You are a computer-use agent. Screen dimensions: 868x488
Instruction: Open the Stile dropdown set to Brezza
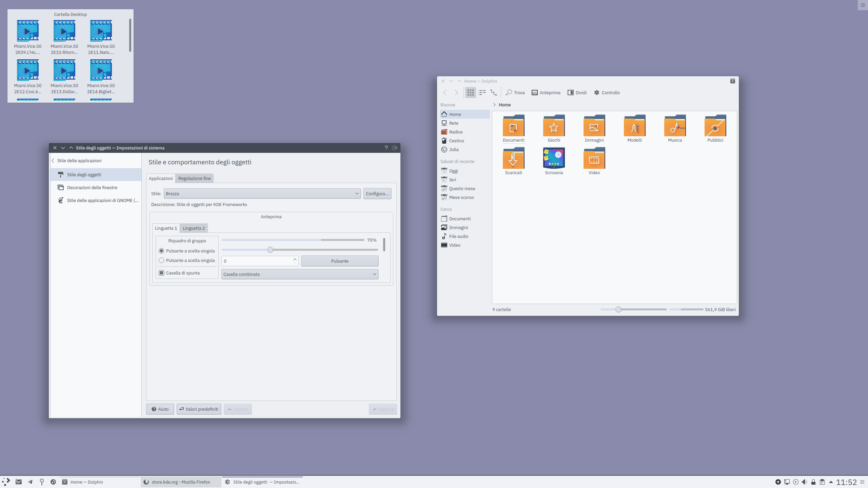[x=262, y=194]
